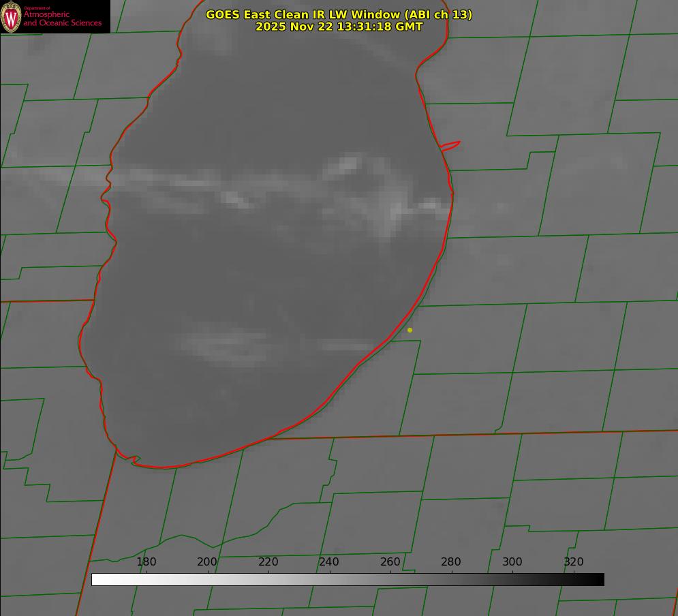Click the '320' colorbar label
This screenshot has width=678, height=616.
574,561
